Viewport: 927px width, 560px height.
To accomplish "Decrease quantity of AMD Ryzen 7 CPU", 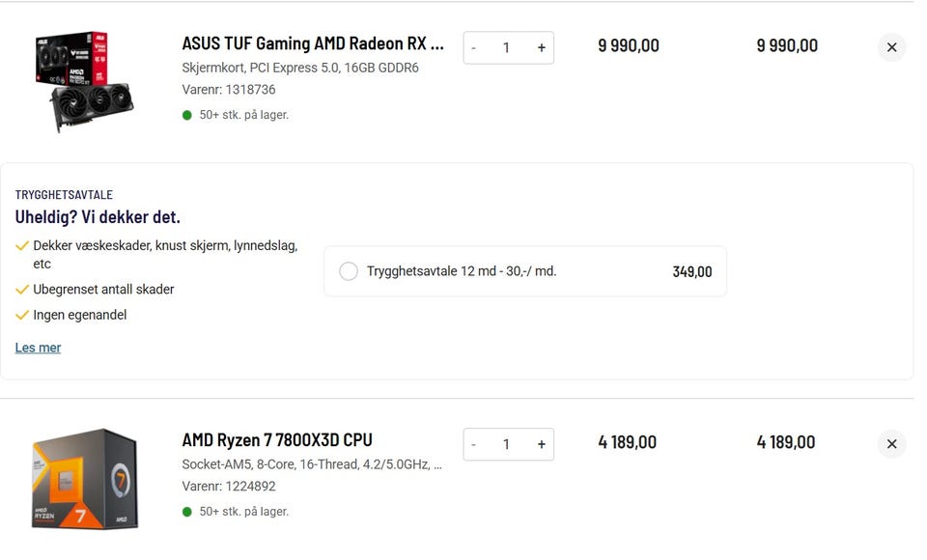I will (473, 445).
